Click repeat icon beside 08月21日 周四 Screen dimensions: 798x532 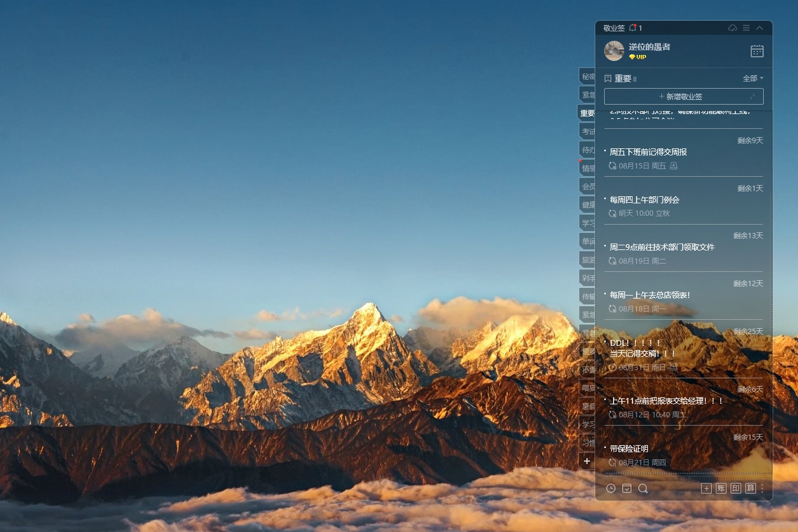coord(612,463)
